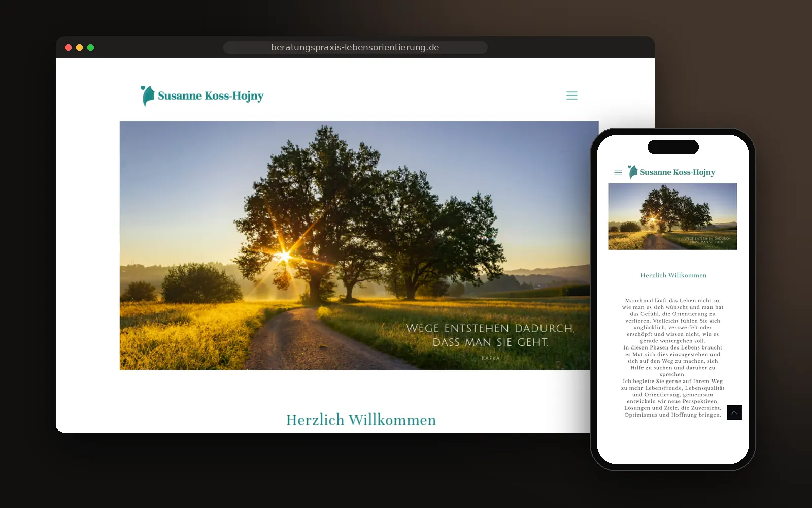812x508 pixels.
Task: Click the browser address bar URL
Action: (355, 47)
